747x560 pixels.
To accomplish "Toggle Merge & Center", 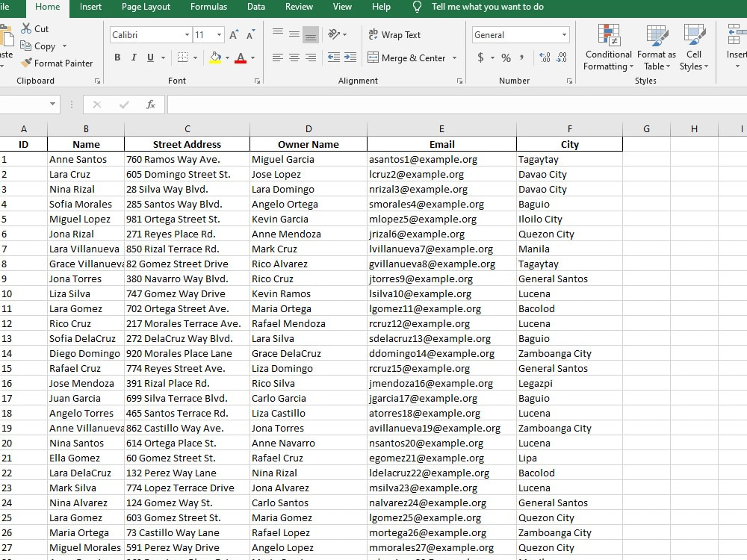I will (x=407, y=57).
